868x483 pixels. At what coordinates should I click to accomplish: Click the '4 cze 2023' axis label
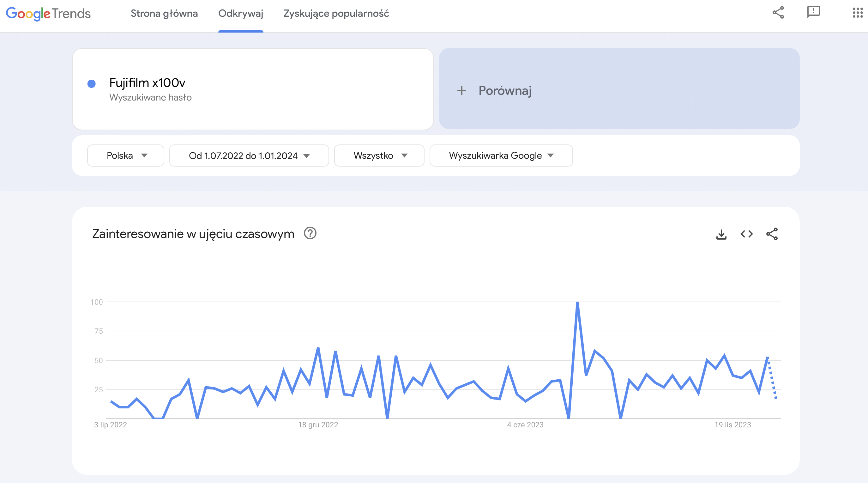525,425
